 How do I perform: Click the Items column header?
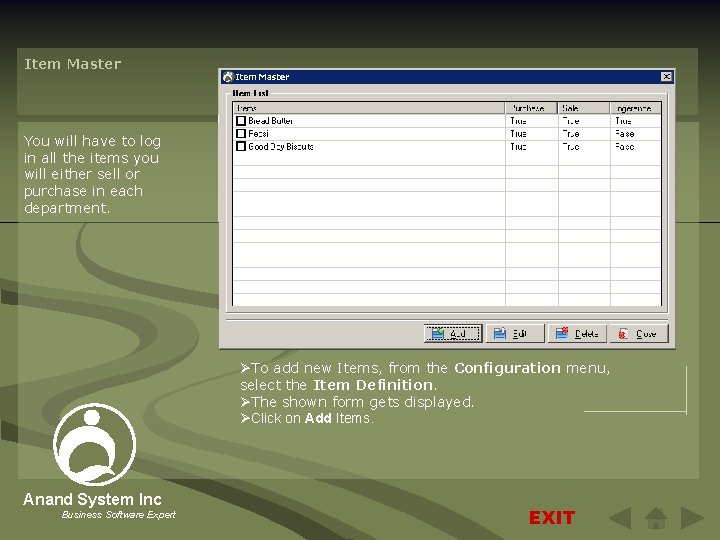point(369,108)
